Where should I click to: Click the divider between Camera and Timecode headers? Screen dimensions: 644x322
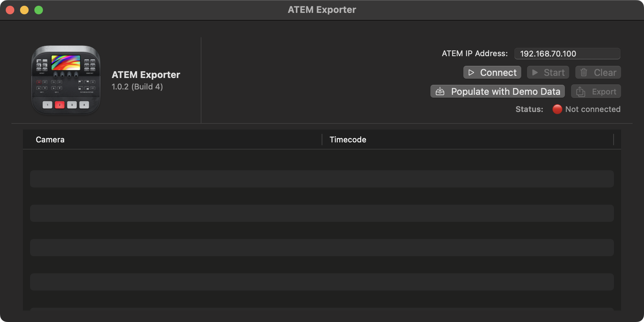tap(322, 140)
